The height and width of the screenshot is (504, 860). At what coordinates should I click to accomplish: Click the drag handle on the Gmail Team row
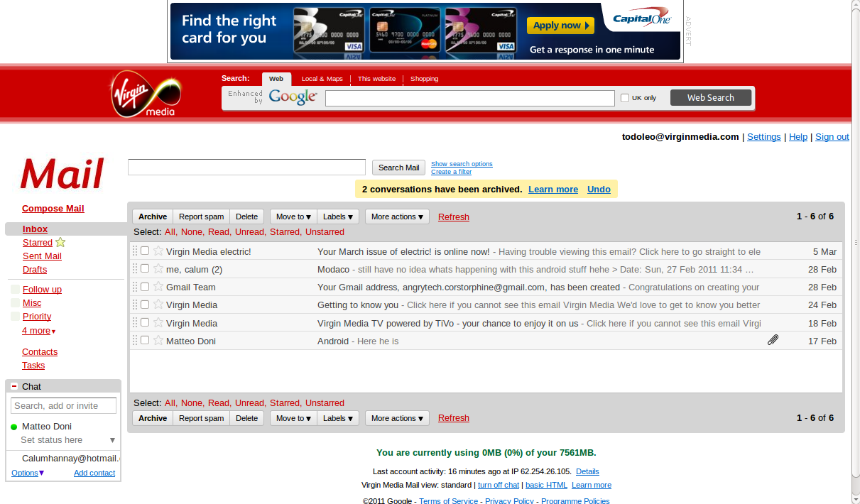click(x=134, y=287)
